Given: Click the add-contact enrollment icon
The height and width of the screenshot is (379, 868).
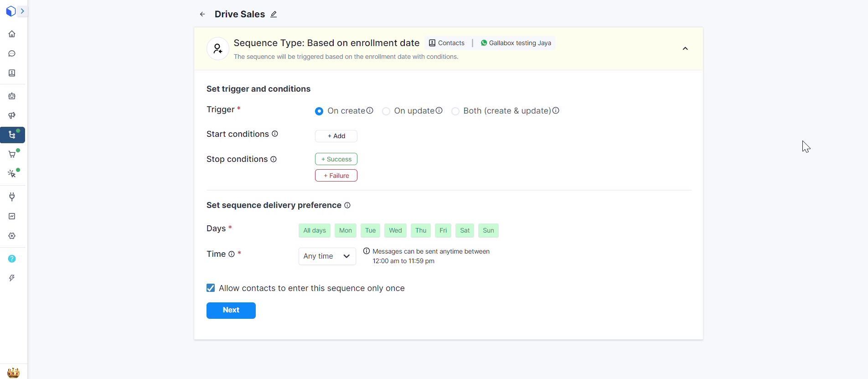Looking at the screenshot, I should 218,48.
